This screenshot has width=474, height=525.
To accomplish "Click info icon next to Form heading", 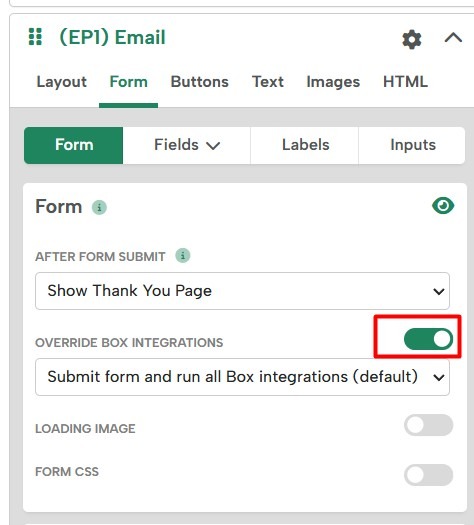I will [x=99, y=208].
